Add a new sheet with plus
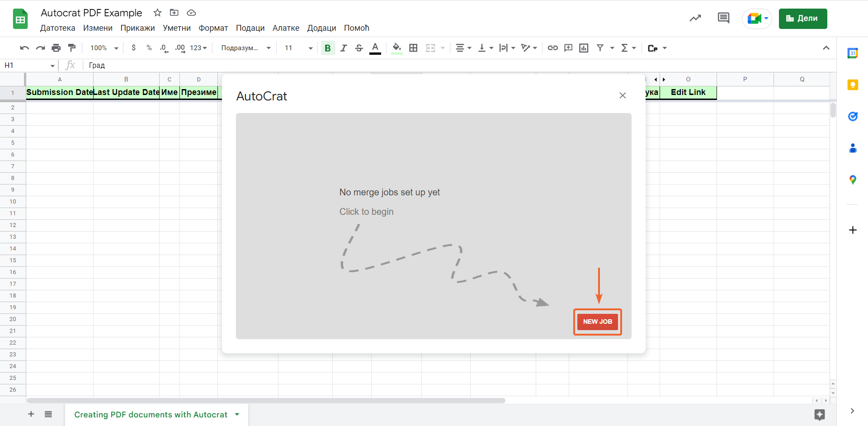Screen dimensions: 868x426 pos(31,414)
